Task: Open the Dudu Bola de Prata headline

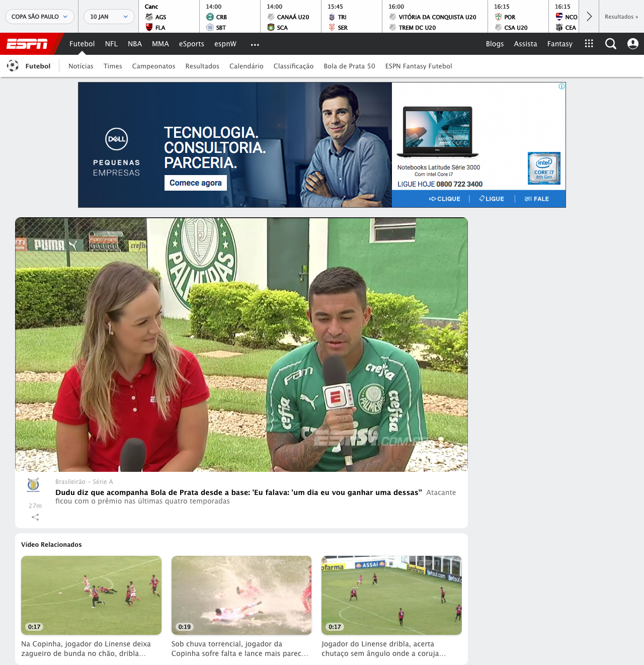Action: point(238,492)
